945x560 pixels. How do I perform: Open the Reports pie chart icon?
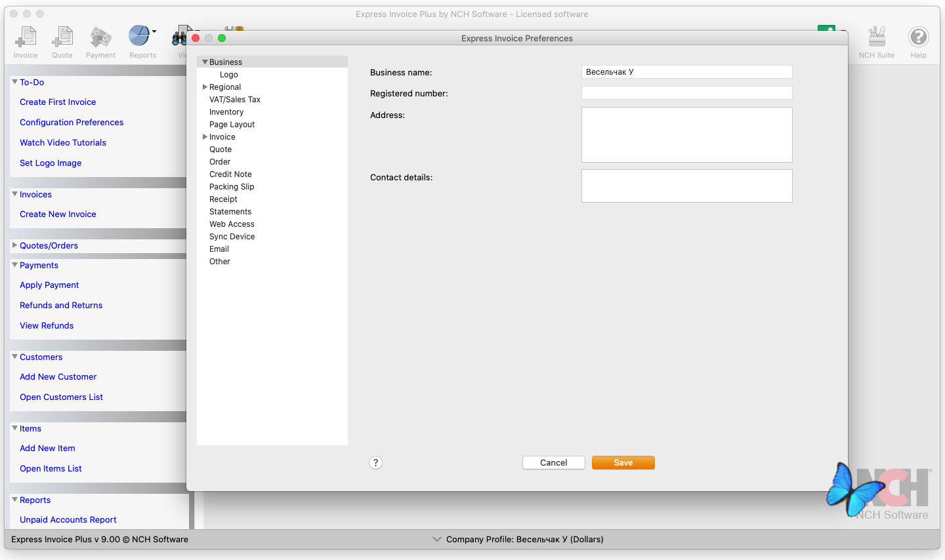[x=139, y=35]
